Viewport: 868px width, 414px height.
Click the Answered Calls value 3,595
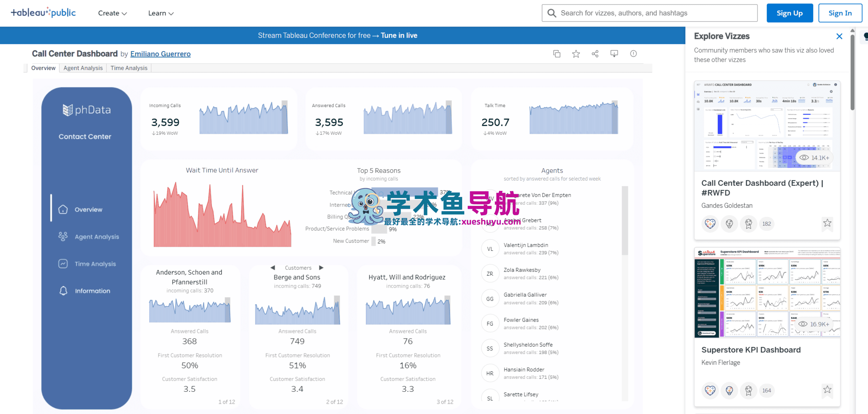click(329, 122)
